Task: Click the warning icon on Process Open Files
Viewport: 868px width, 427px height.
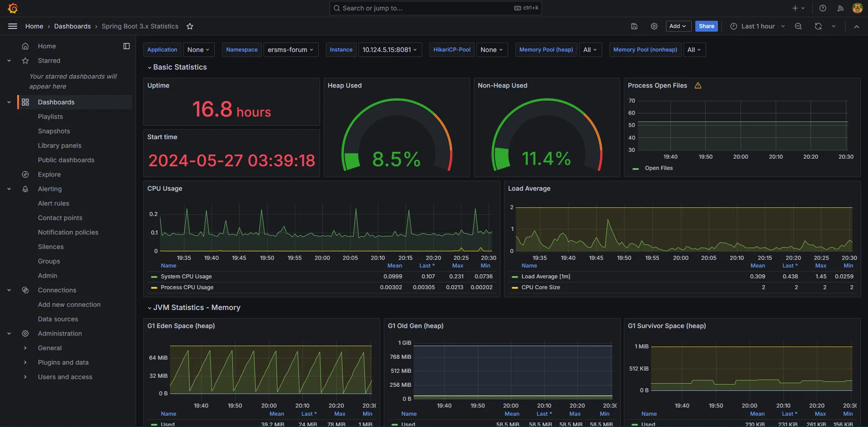Action: [x=698, y=85]
